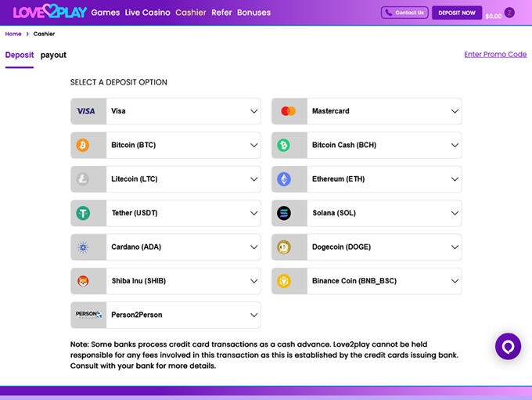The height and width of the screenshot is (400, 532).
Task: Open the Live Casino menu
Action: pyautogui.click(x=148, y=13)
